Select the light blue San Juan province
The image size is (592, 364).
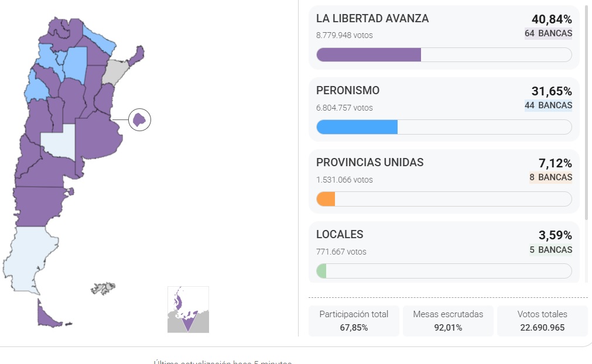pos(36,89)
